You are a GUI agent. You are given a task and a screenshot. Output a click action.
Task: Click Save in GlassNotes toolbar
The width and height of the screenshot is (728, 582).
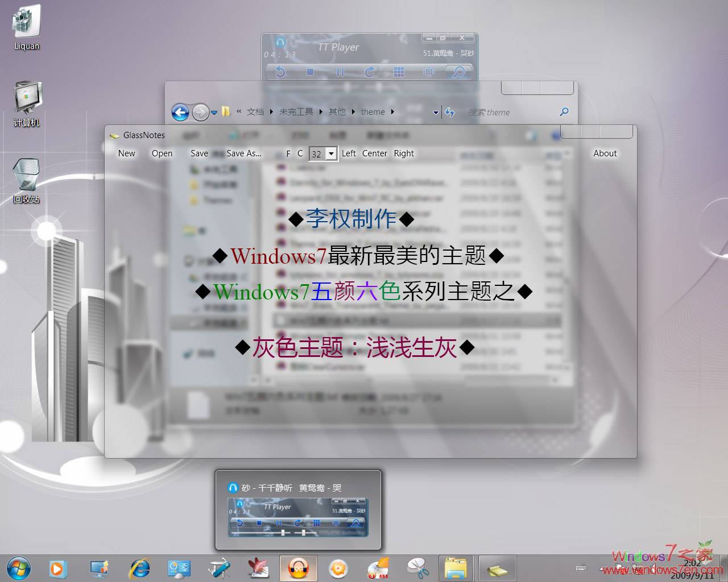199,153
